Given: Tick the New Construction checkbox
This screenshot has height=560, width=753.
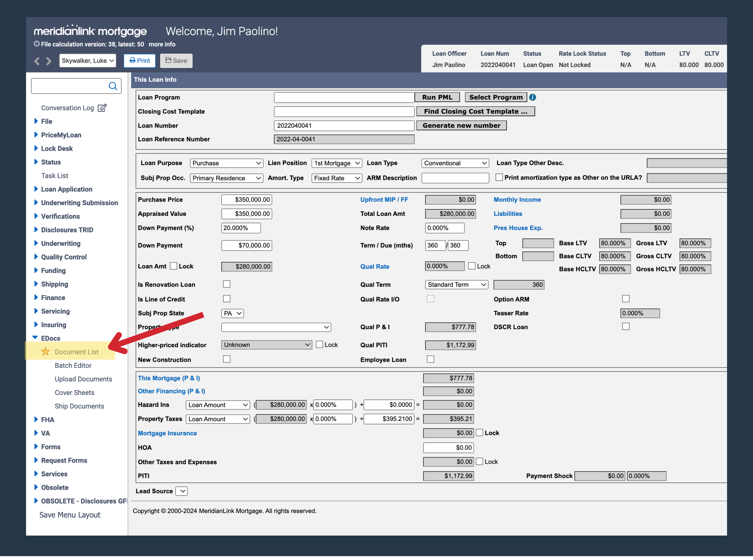Looking at the screenshot, I should tap(227, 359).
